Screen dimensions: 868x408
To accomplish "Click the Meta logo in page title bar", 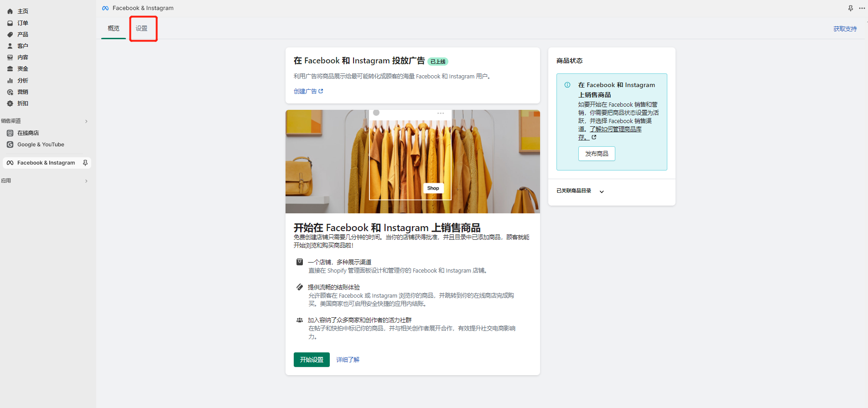I will (105, 8).
